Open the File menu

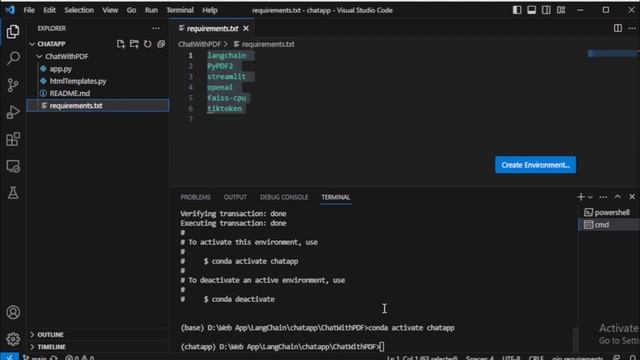[x=29, y=10]
